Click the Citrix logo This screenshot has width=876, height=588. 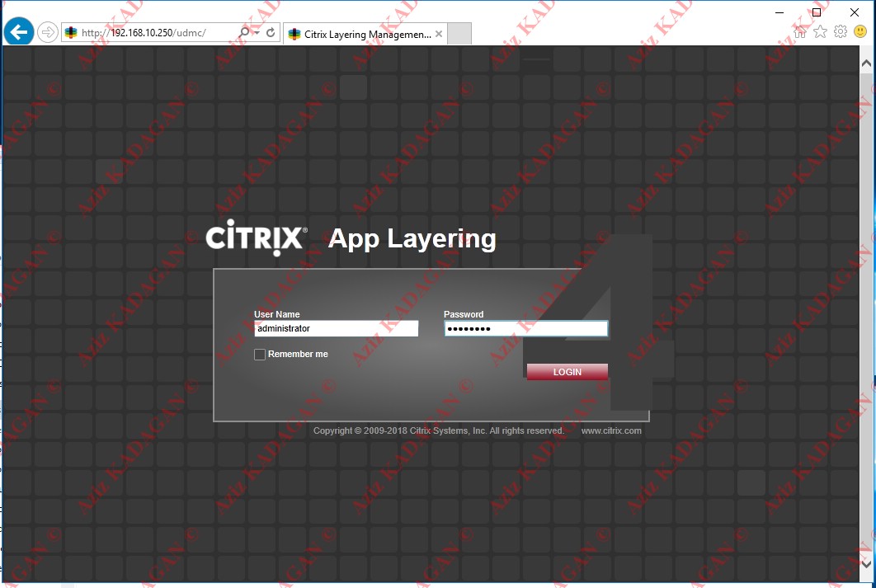(x=257, y=238)
